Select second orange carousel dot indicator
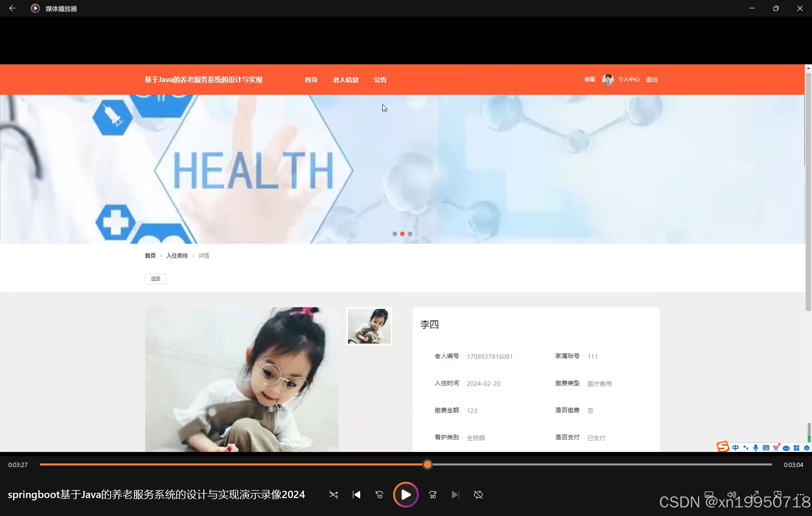The height and width of the screenshot is (516, 812). tap(402, 234)
